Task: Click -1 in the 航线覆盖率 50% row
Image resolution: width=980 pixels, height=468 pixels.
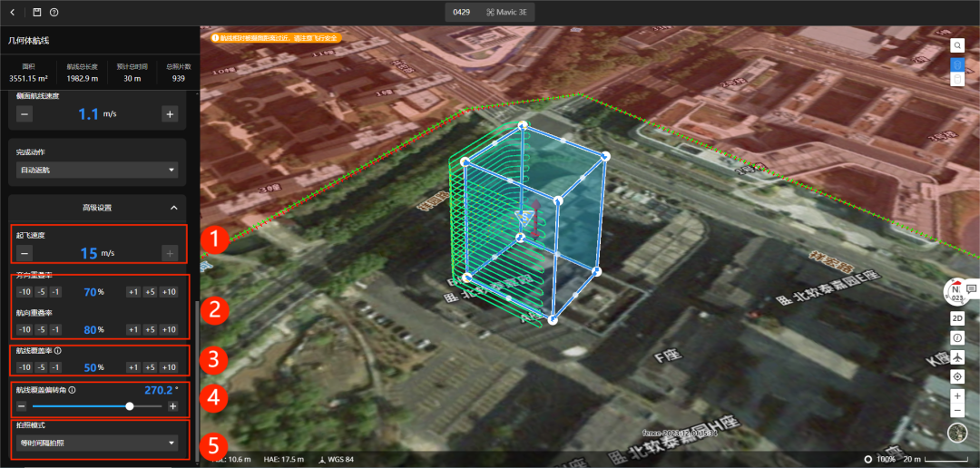Action: [x=56, y=366]
